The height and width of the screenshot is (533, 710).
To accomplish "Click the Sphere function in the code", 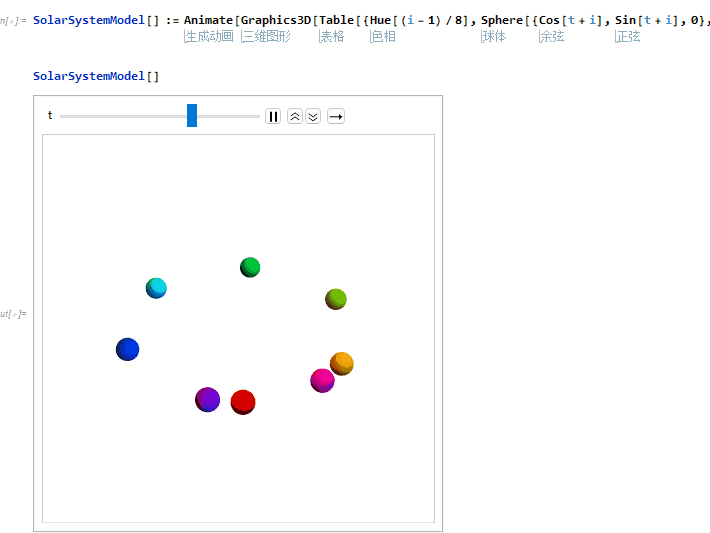I will pyautogui.click(x=502, y=20).
